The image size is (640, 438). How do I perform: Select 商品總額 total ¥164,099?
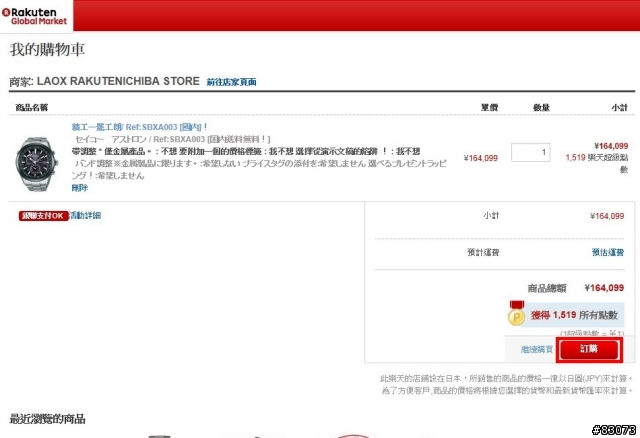604,288
